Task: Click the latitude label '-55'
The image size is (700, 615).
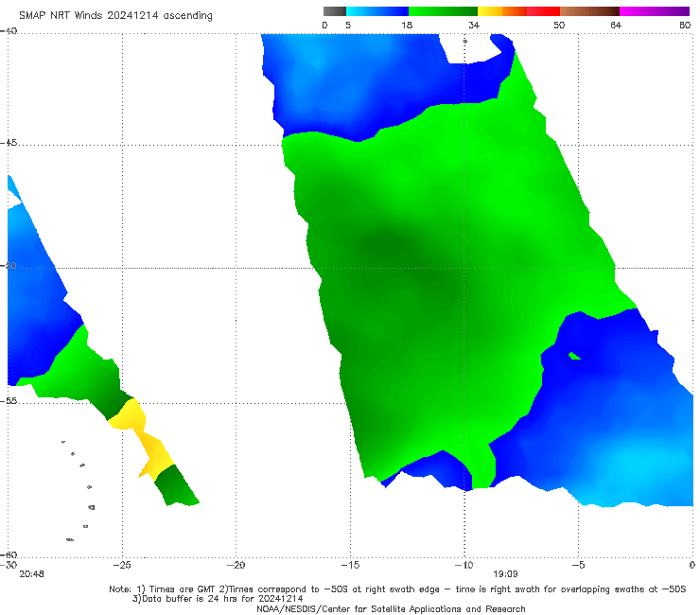Action: click(x=9, y=401)
